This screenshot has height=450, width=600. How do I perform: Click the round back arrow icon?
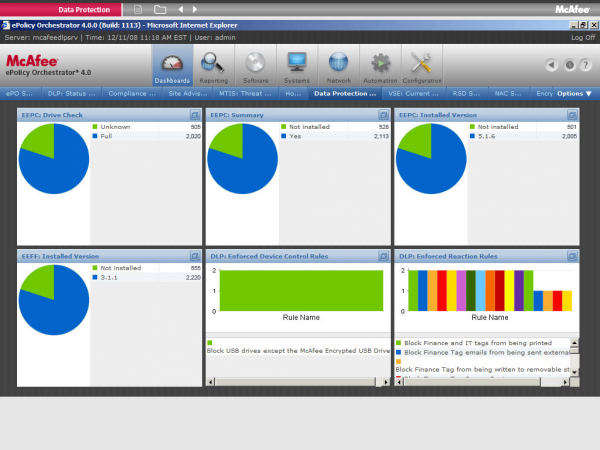click(x=551, y=65)
